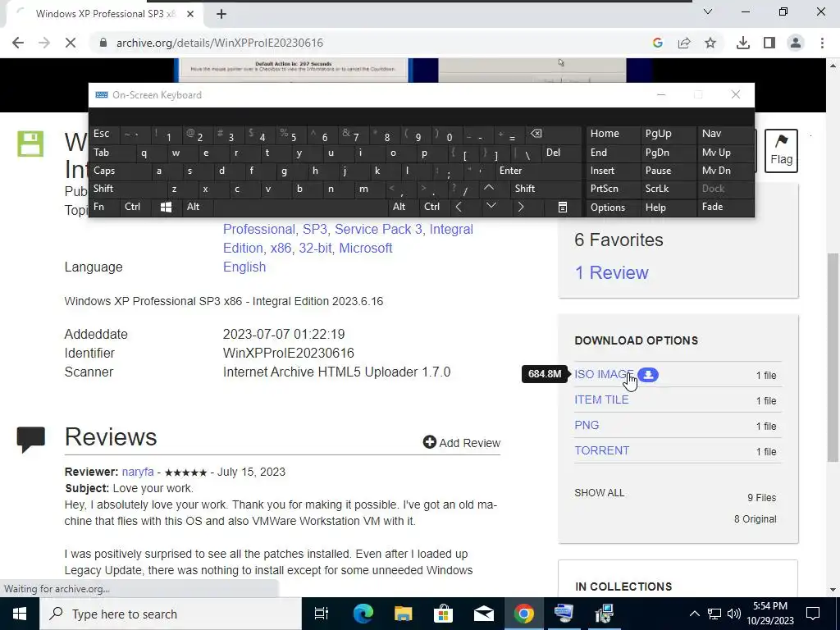Image resolution: width=840 pixels, height=630 pixels.
Task: Toggle the ScrLk key
Action: (668, 189)
